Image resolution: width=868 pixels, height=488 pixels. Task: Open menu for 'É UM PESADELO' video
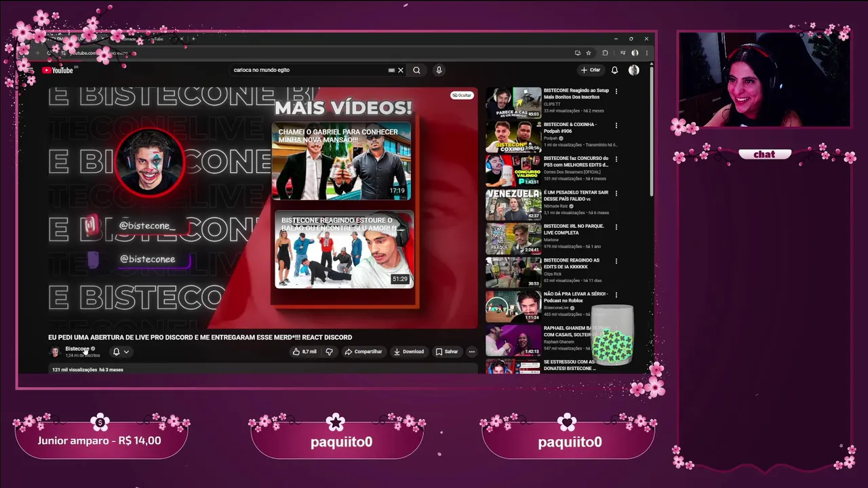click(616, 192)
